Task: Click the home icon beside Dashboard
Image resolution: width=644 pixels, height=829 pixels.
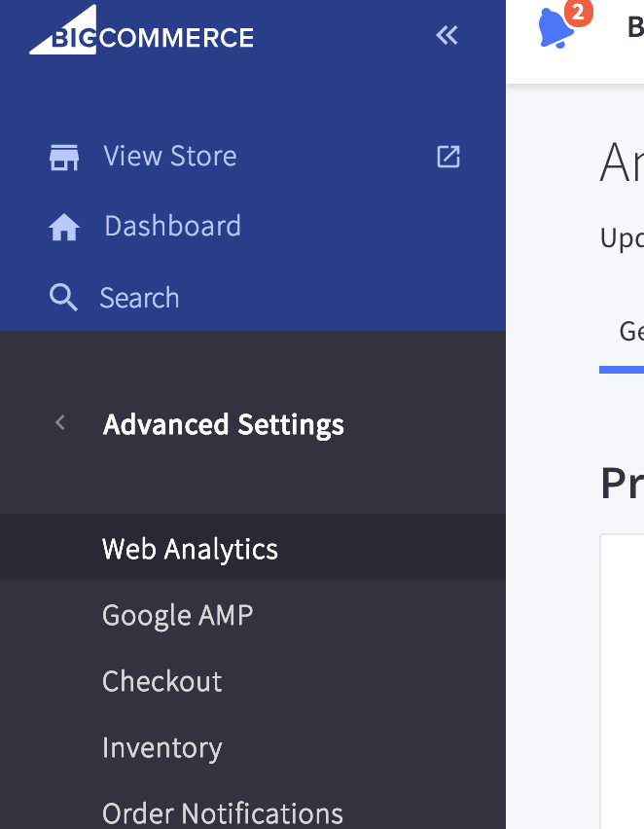Action: pos(63,226)
